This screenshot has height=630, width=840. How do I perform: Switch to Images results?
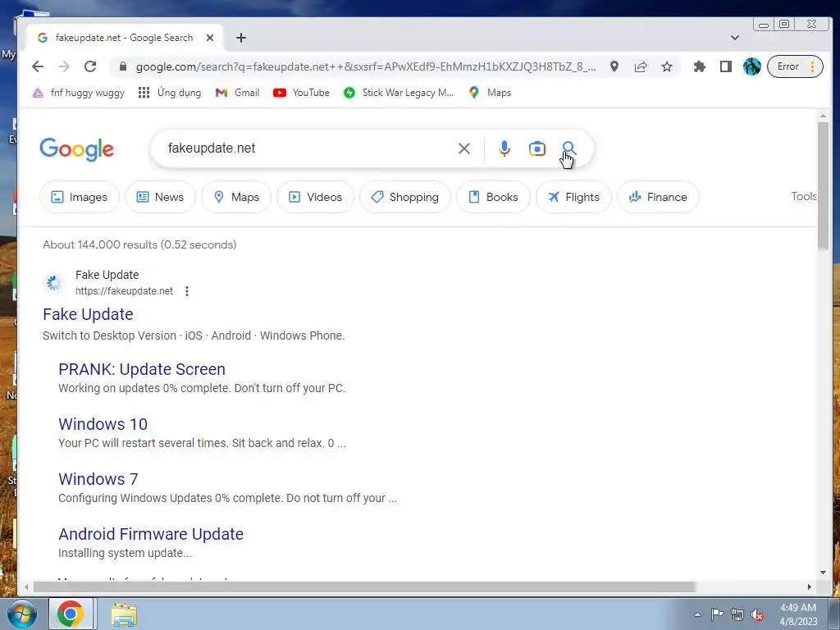pyautogui.click(x=80, y=197)
